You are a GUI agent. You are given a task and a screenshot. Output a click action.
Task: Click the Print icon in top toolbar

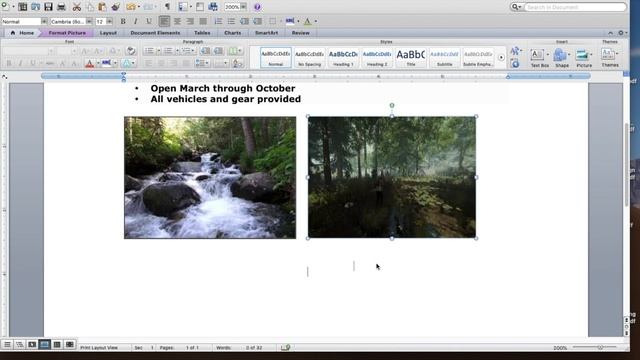(61, 7)
